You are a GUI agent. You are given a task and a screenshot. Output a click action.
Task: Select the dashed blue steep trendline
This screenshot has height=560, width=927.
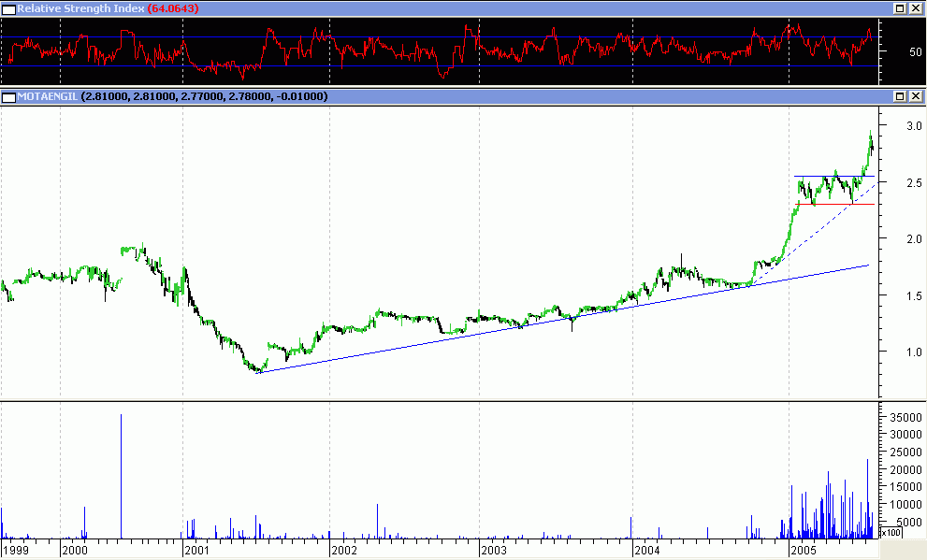coord(813,235)
